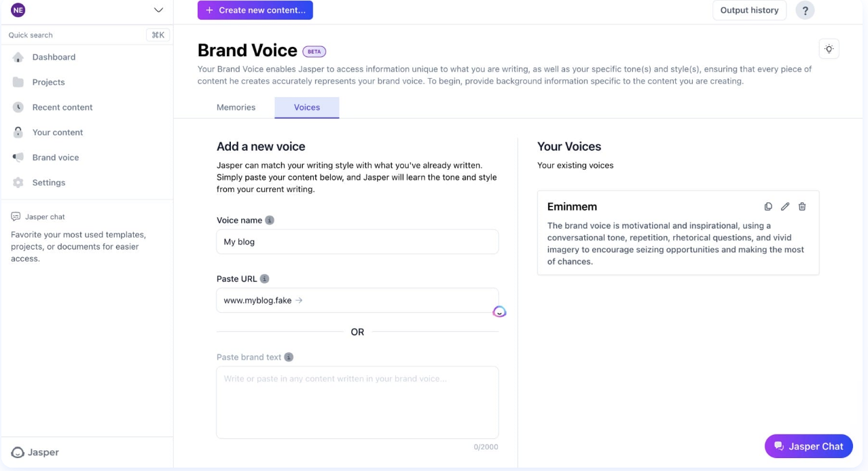The height and width of the screenshot is (471, 868).
Task: Edit the Eminmem voice with pencil icon
Action: [785, 206]
